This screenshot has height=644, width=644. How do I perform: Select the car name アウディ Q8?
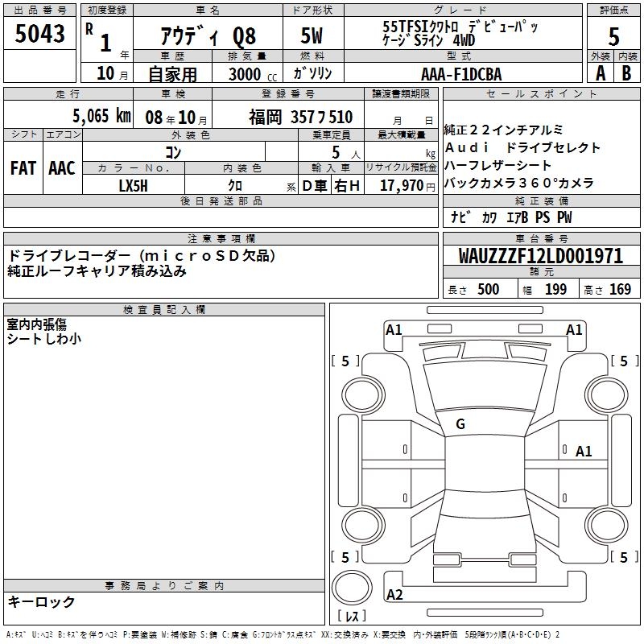[208, 36]
